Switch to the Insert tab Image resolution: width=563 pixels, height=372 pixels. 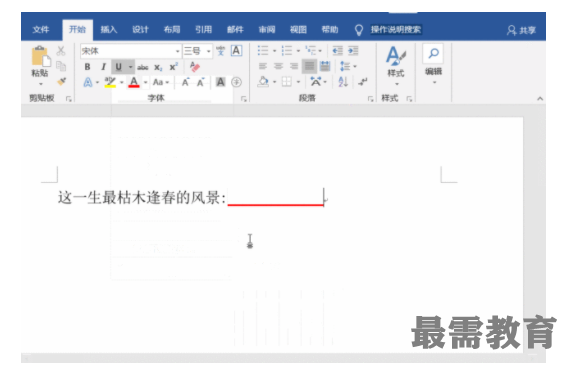(109, 30)
